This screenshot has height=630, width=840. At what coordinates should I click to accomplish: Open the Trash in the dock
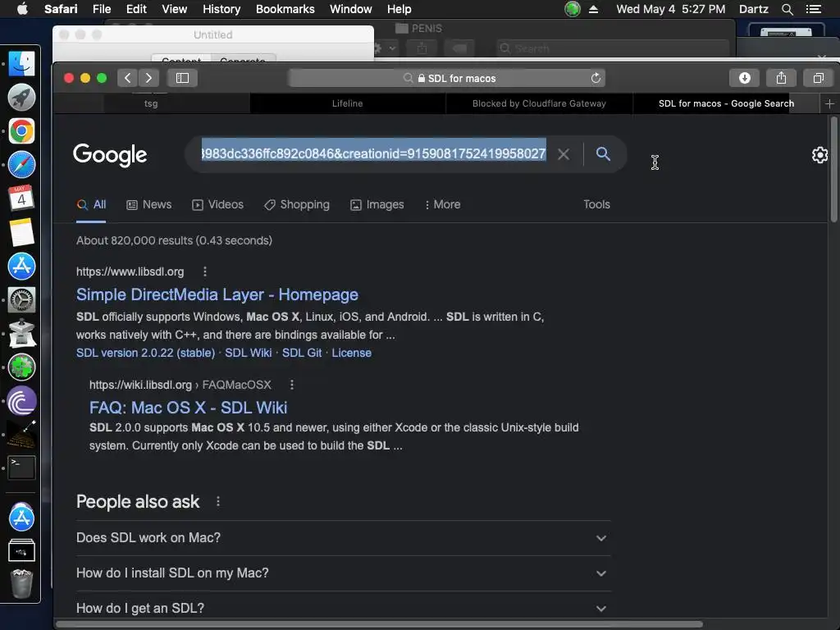pyautogui.click(x=22, y=583)
